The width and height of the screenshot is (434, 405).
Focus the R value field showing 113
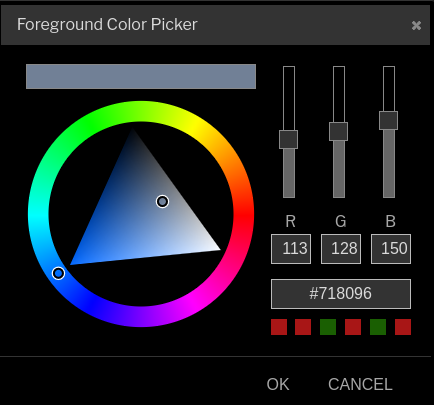pos(291,249)
